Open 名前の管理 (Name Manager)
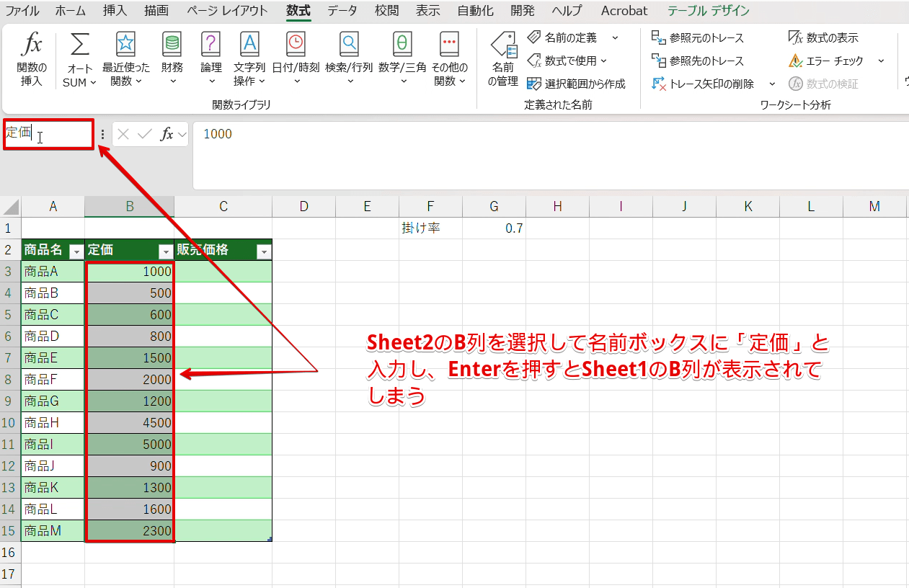Image resolution: width=909 pixels, height=588 pixels. click(x=503, y=59)
